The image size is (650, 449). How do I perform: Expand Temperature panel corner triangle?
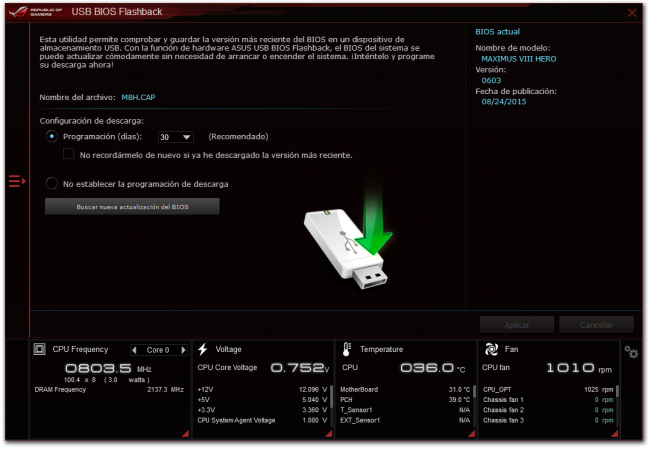tap(471, 433)
